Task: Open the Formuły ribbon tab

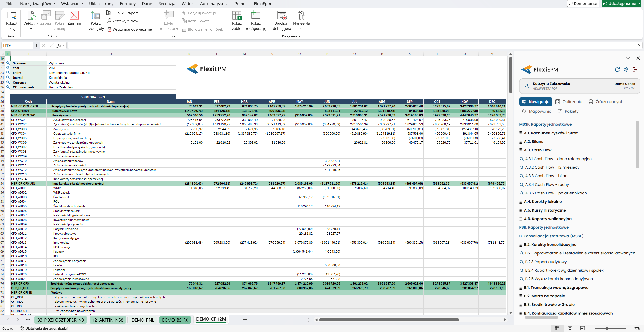Action: coord(128,4)
